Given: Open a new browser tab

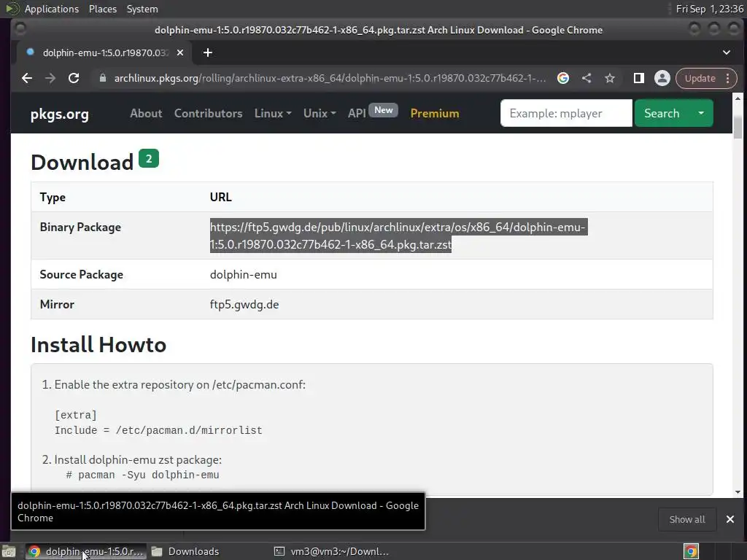Looking at the screenshot, I should click(208, 52).
